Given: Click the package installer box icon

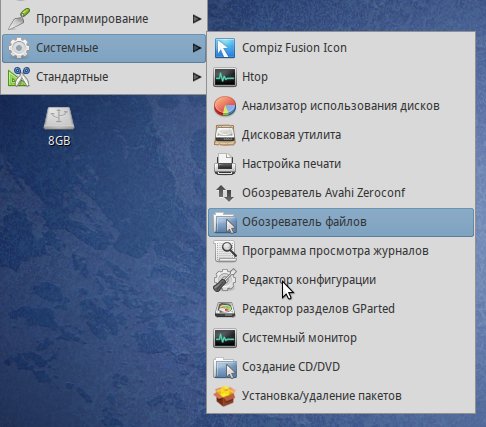Looking at the screenshot, I should pyautogui.click(x=225, y=396).
